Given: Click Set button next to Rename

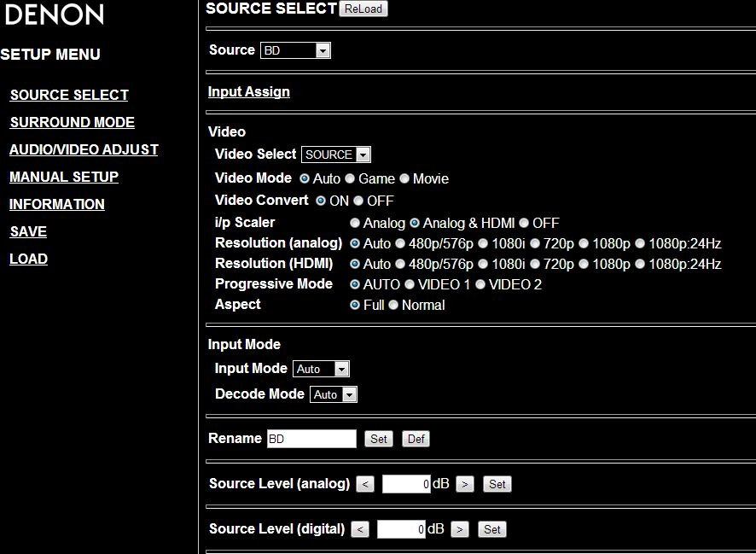Looking at the screenshot, I should (x=379, y=439).
